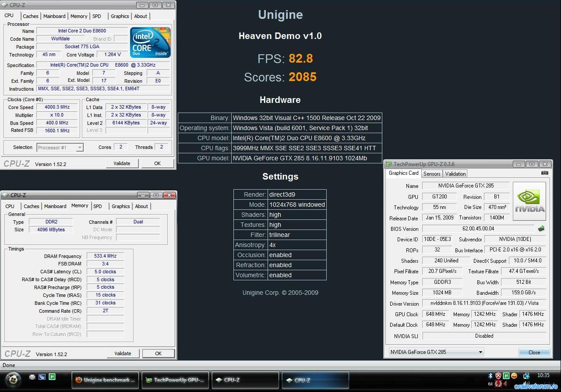561x392 pixels.
Task: Click the Multiplier value x 10.0
Action: click(x=57, y=115)
